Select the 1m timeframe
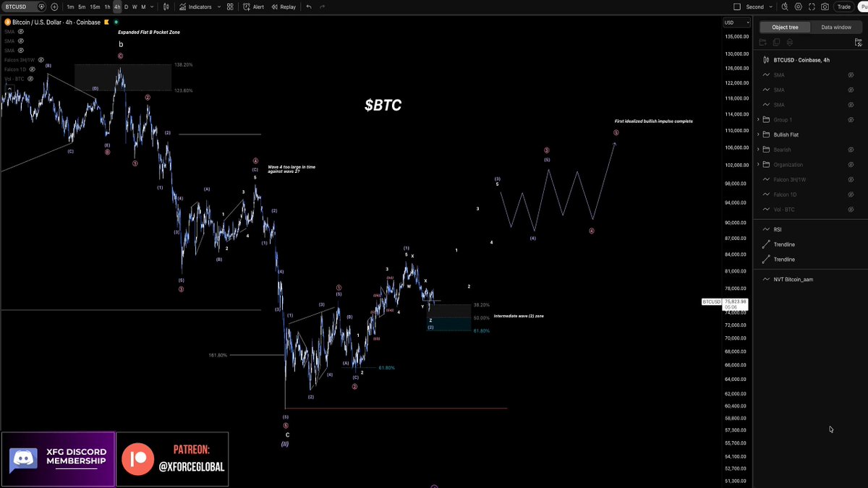The height and width of the screenshot is (488, 868). [70, 7]
